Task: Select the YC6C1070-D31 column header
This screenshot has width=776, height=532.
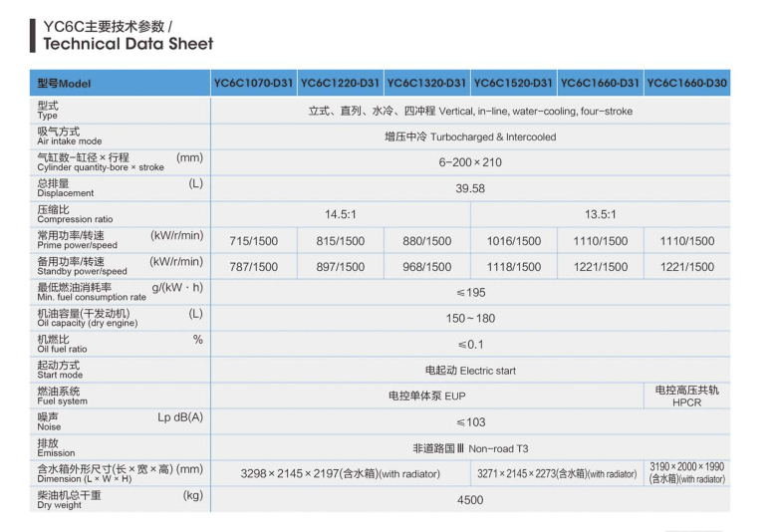Action: click(253, 83)
